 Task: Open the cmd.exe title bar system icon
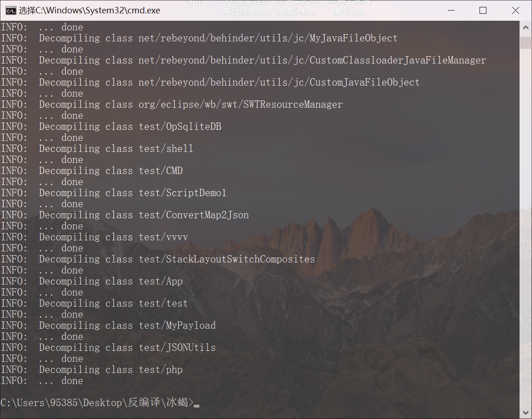(x=11, y=11)
